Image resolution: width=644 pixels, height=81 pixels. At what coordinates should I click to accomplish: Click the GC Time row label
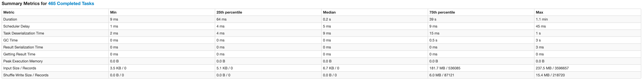click(x=10, y=40)
